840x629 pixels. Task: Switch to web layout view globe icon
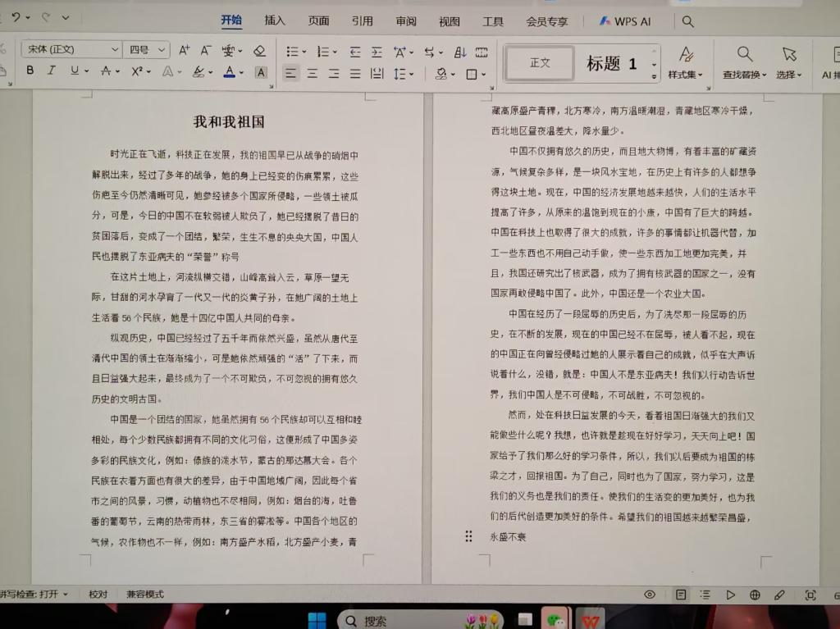[755, 595]
